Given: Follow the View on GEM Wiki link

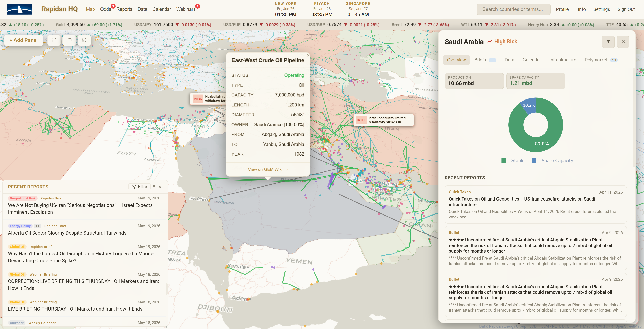Looking at the screenshot, I should pos(268,169).
